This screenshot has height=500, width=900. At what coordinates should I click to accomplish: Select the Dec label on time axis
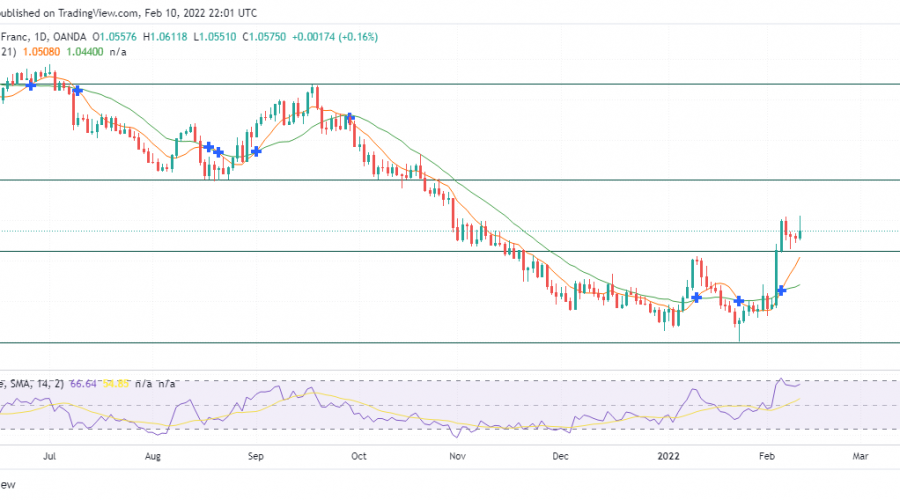click(560, 456)
